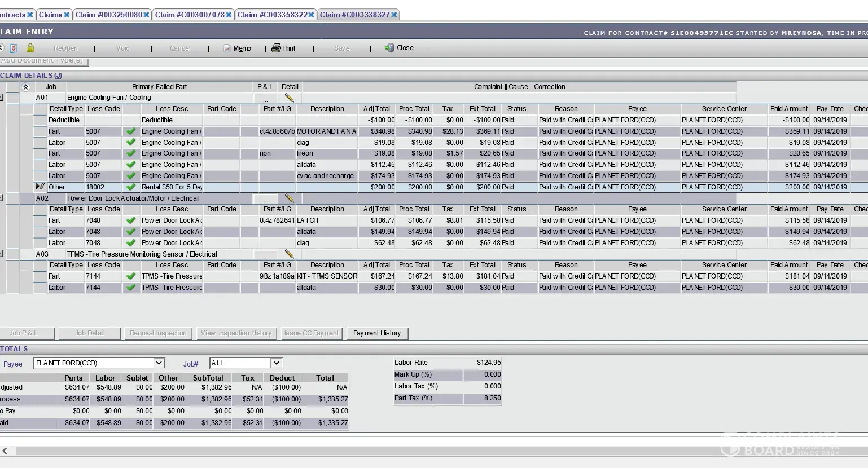Toggle green checkmark on Rental $50 row
Screen dimensions: 868x468
[x=131, y=187]
